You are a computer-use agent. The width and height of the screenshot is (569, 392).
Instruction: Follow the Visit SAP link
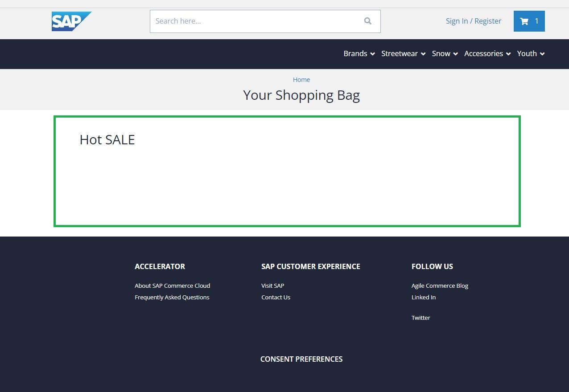click(272, 286)
